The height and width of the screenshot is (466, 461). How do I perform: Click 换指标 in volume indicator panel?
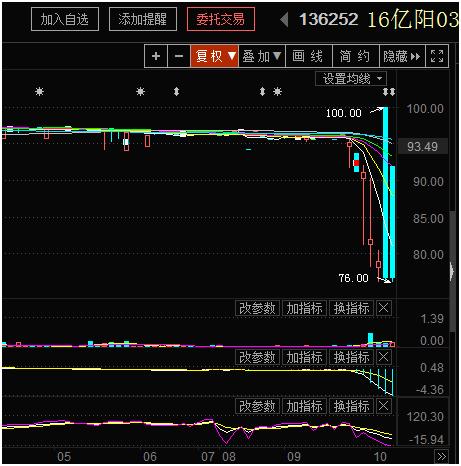point(352,308)
